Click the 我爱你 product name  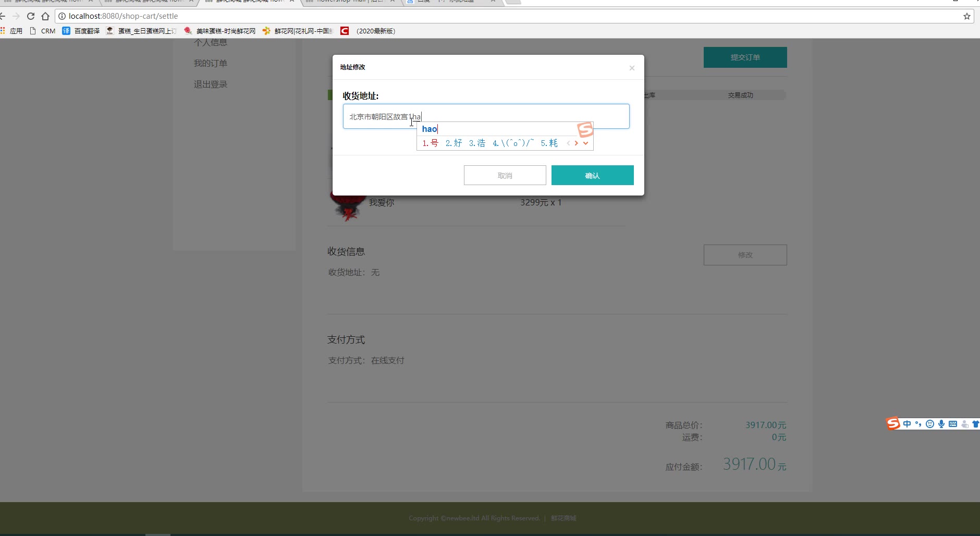pyautogui.click(x=382, y=202)
